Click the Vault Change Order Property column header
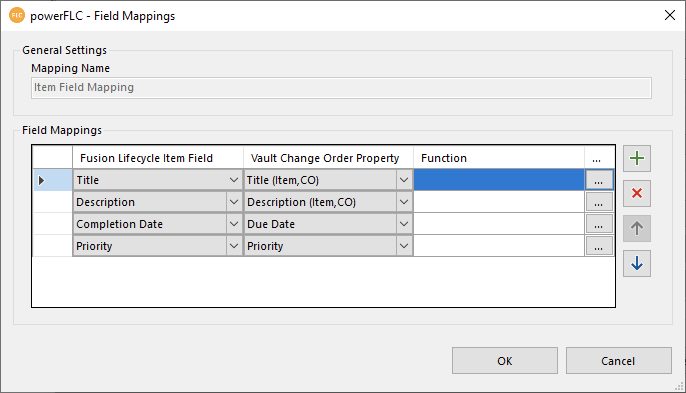This screenshot has width=686, height=393. [328, 158]
